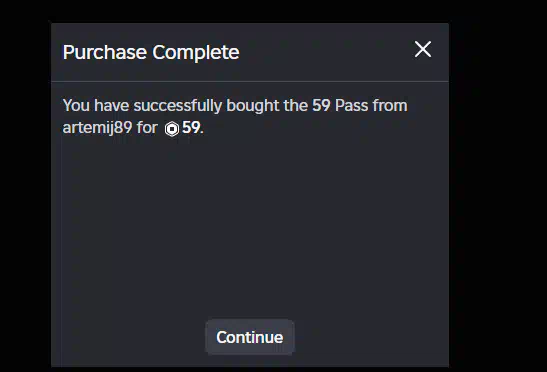547x372 pixels.
Task: Click the Robux currency icon
Action: pyautogui.click(x=172, y=129)
